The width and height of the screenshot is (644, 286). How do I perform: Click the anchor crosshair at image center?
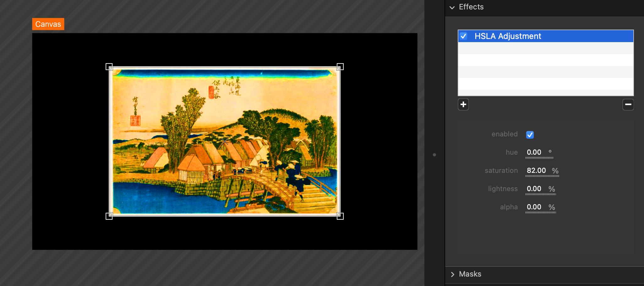click(224, 141)
